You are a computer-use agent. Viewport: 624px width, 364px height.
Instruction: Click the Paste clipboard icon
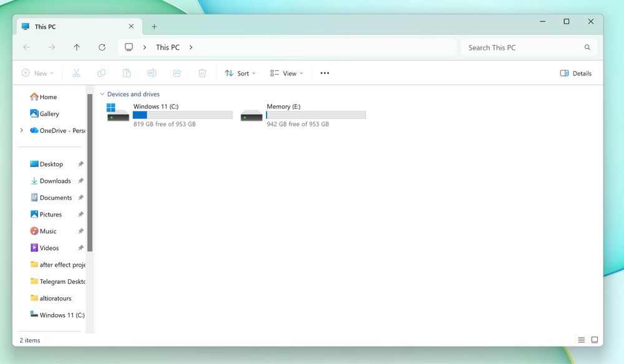(127, 73)
